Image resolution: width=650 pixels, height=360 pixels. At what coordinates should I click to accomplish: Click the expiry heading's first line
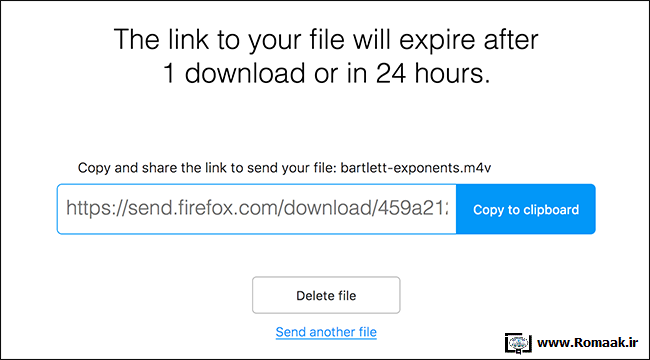pos(326,39)
